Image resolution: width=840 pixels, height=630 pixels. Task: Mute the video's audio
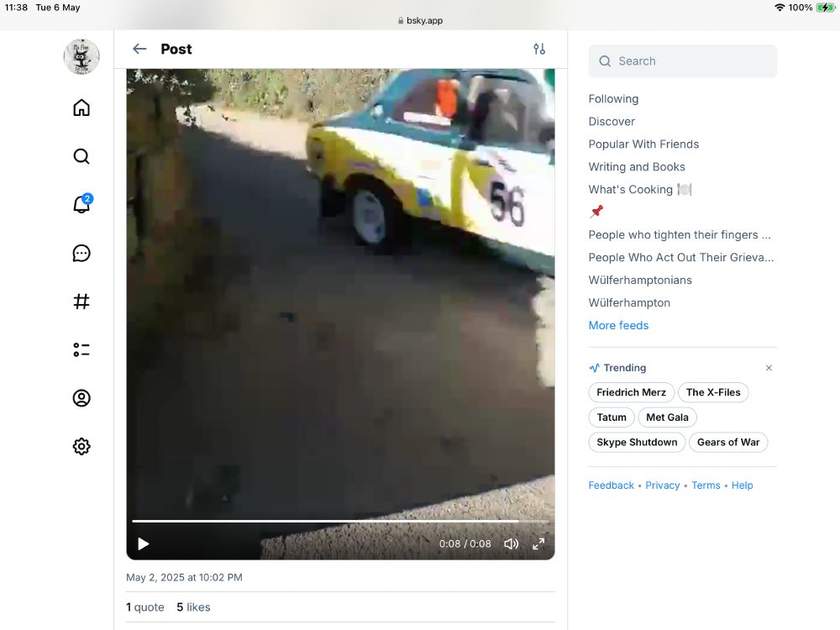511,543
